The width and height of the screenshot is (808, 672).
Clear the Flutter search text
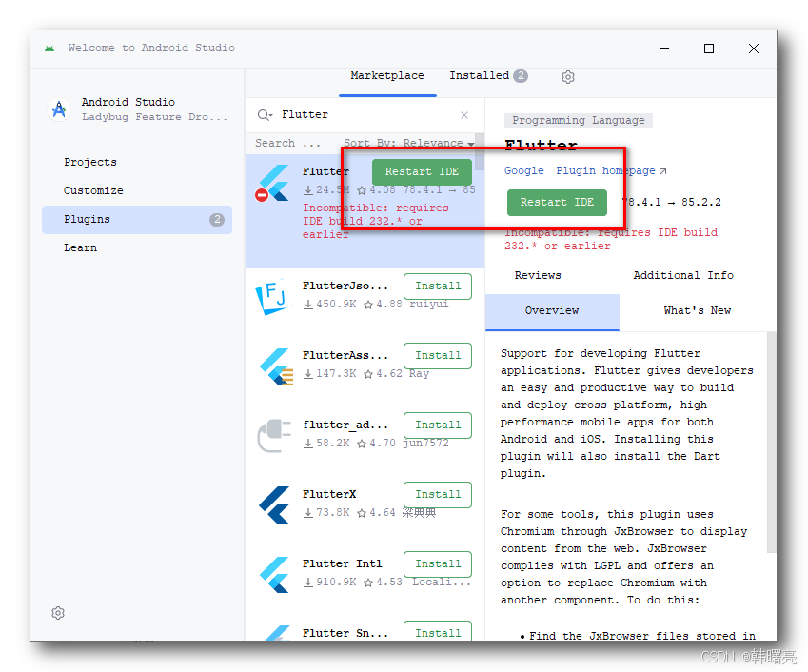(464, 115)
